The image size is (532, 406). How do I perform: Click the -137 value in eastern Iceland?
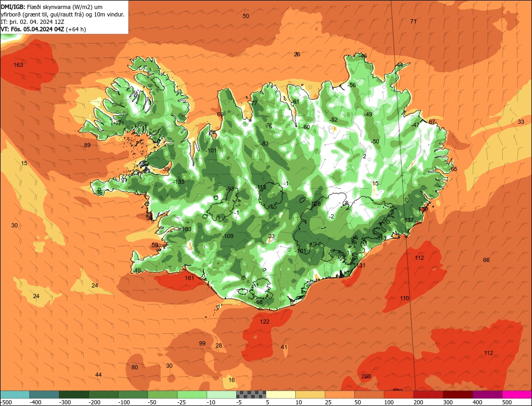[x=408, y=220]
